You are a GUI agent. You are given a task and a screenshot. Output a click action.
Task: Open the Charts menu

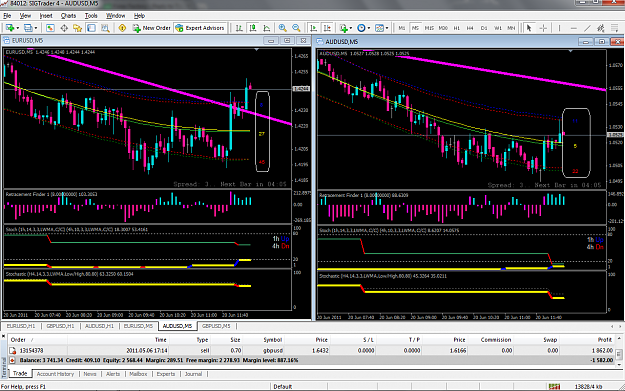click(68, 16)
